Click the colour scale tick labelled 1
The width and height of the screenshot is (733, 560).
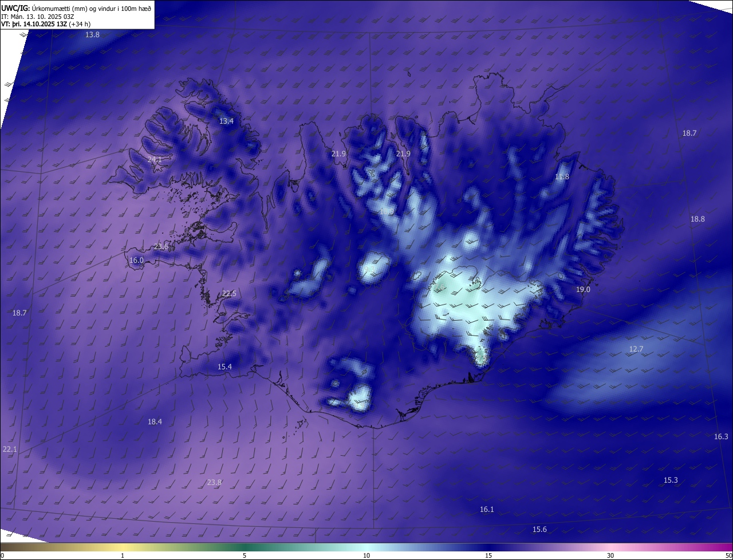pos(123,555)
